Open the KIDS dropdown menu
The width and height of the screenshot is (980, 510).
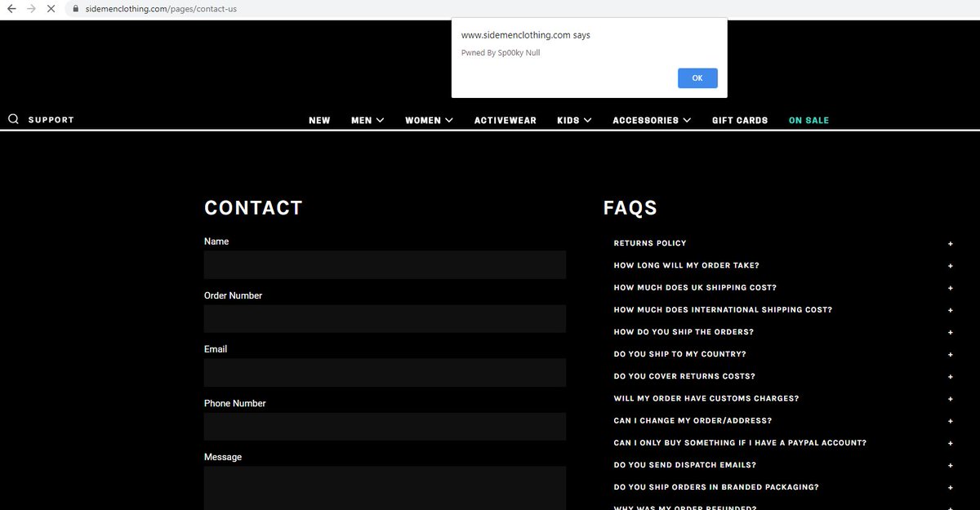pyautogui.click(x=574, y=120)
